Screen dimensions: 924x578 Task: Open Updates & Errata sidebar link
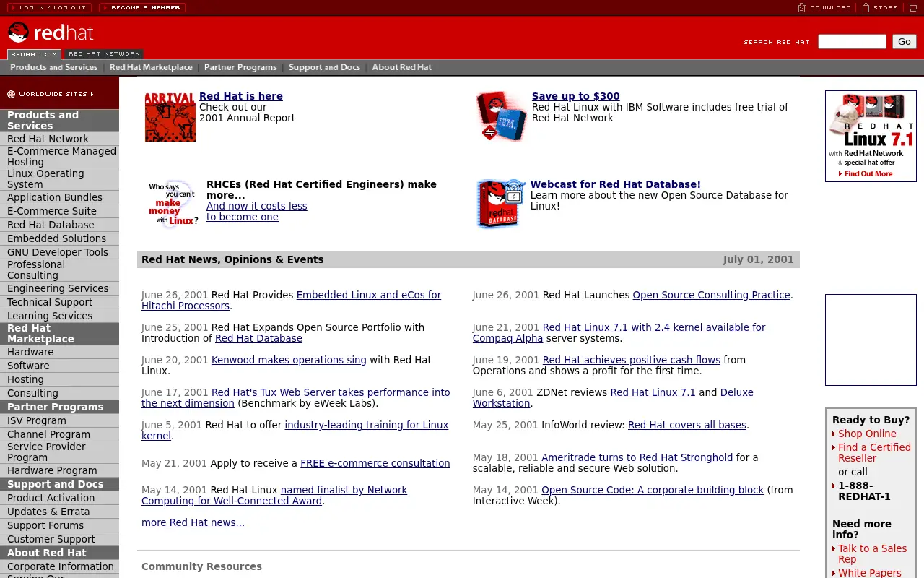tap(48, 512)
